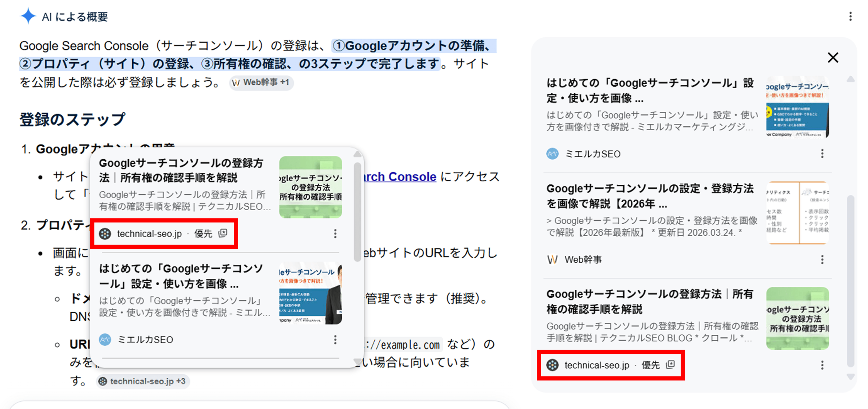
Task: Open right panel card はじめての「Googleサーチコンソール」設定
Action: pos(651,90)
